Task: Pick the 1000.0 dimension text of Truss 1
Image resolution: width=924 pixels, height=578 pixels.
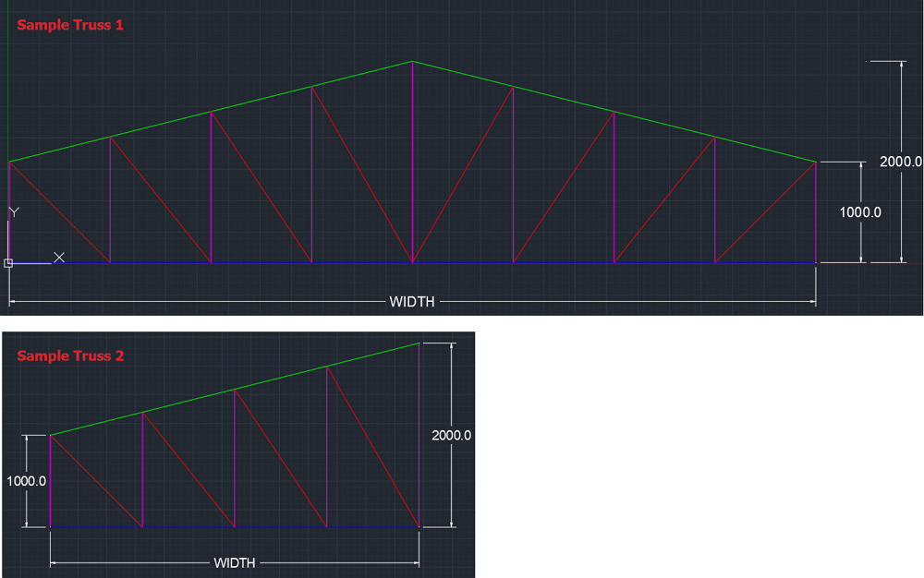Action: pyautogui.click(x=859, y=212)
